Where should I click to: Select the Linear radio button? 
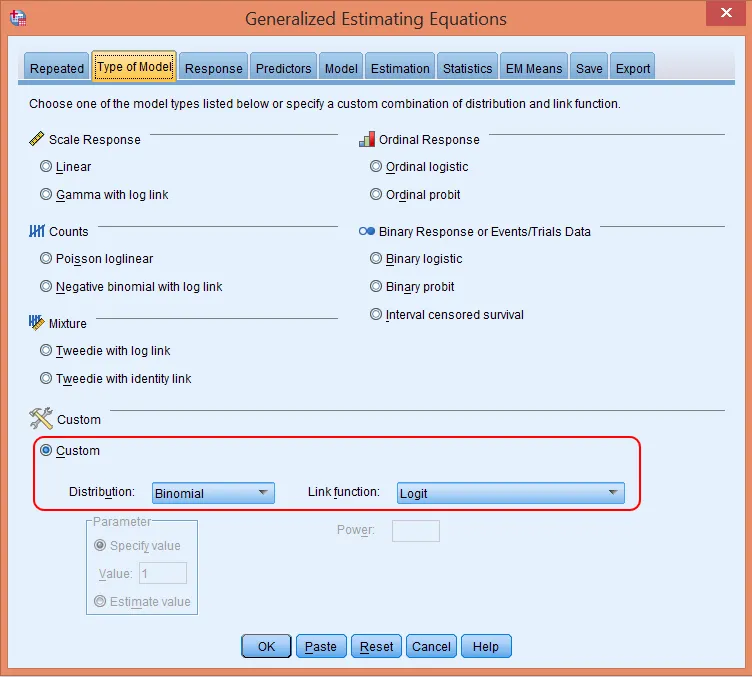tap(46, 166)
